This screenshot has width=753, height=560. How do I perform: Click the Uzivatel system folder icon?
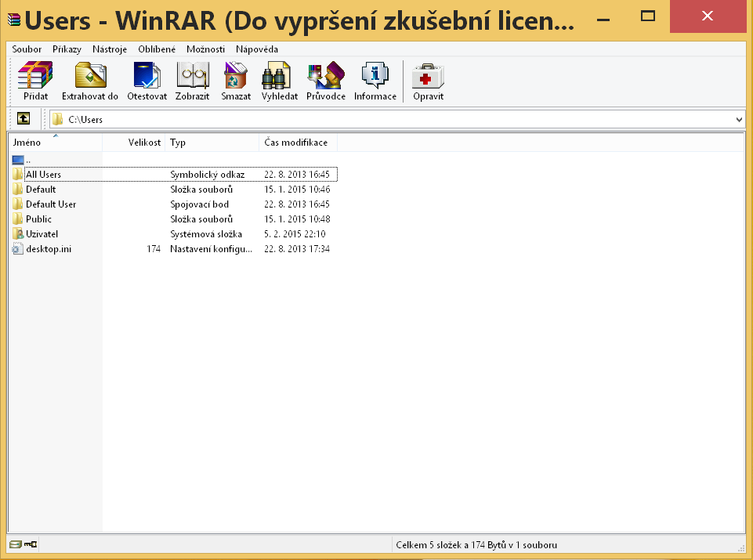(x=18, y=233)
